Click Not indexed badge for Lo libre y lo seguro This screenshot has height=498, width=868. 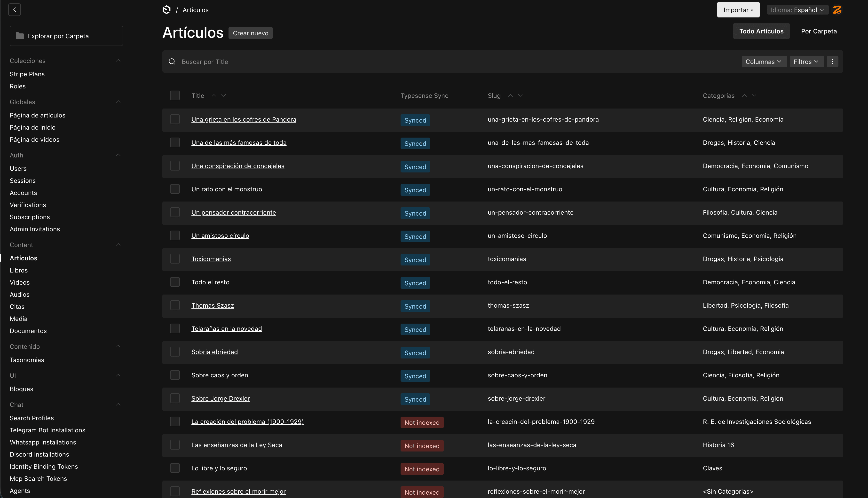click(x=422, y=469)
